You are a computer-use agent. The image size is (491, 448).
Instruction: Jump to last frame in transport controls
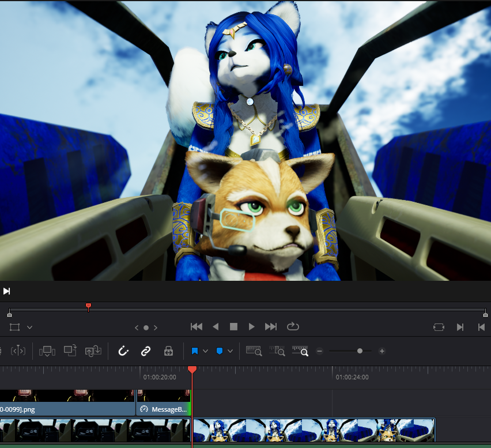tap(271, 327)
